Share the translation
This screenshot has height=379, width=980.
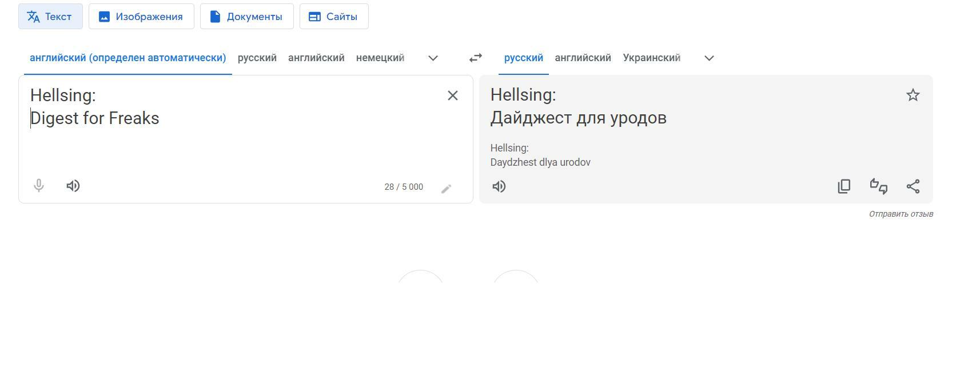(x=913, y=186)
